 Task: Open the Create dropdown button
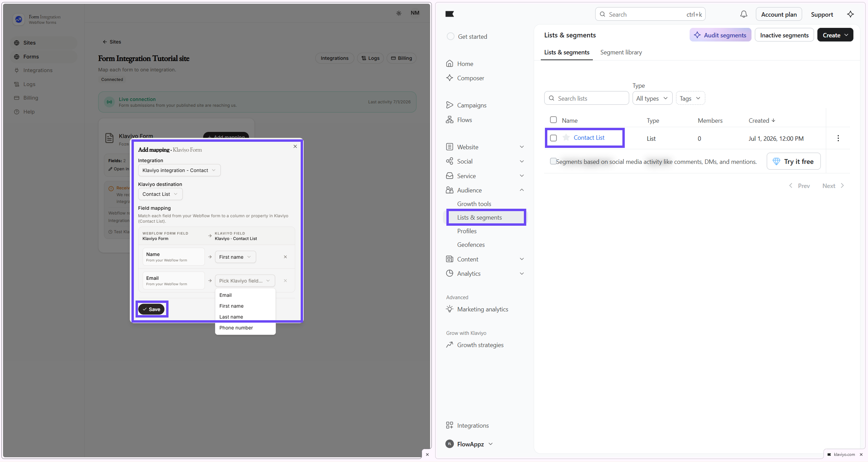pyautogui.click(x=835, y=35)
